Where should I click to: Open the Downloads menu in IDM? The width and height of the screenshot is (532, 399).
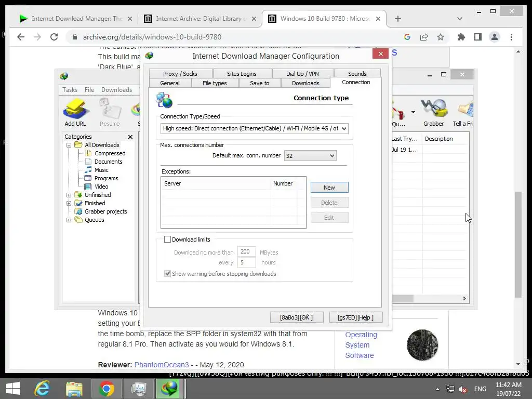(116, 89)
